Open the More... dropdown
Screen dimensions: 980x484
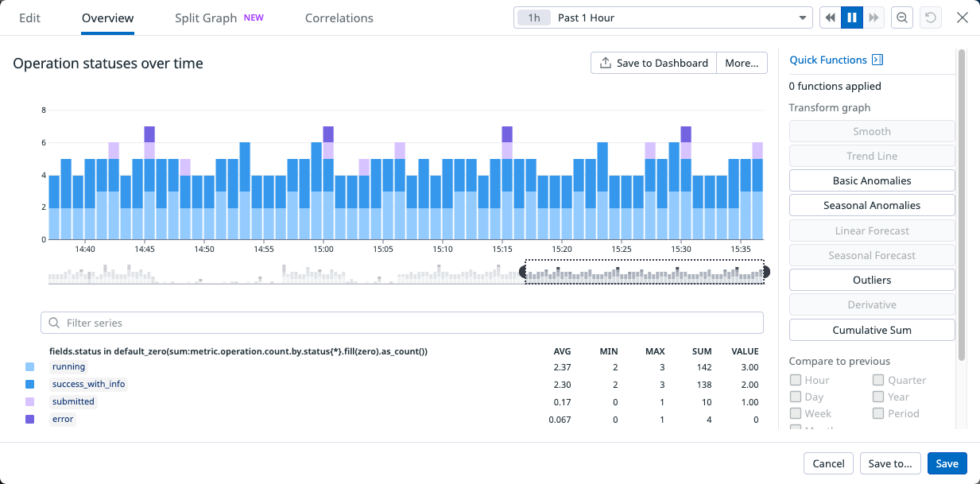pyautogui.click(x=741, y=62)
